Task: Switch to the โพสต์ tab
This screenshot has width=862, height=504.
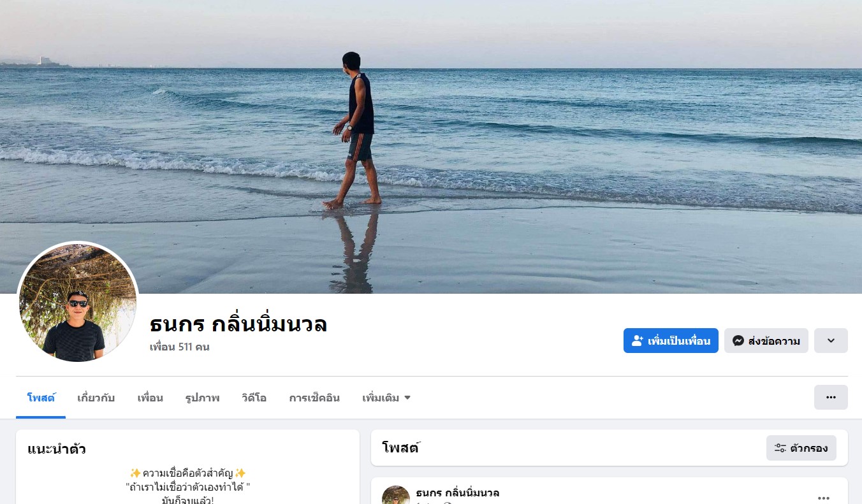Action: click(41, 398)
